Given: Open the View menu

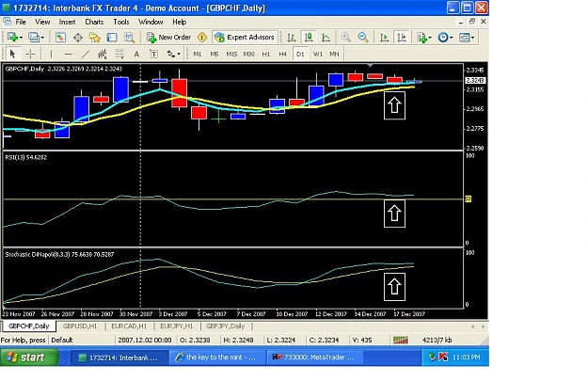Looking at the screenshot, I should coord(42,22).
